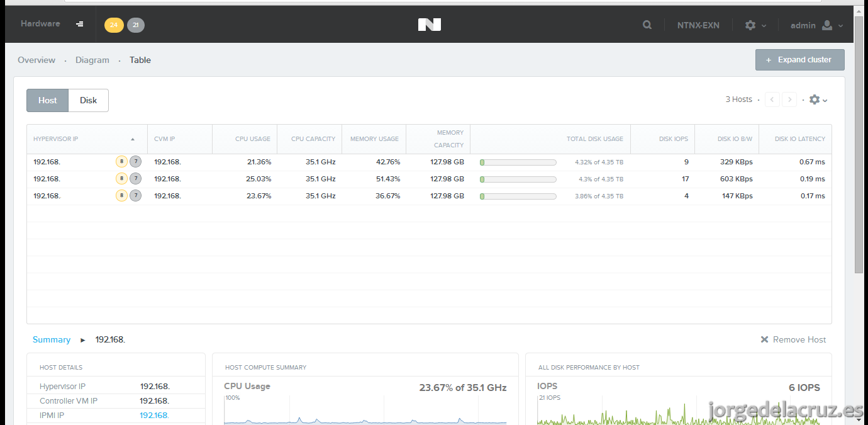Screen dimensions: 868x425
Task: Click grey 7 badge in 21.36% row
Action: (x=135, y=162)
